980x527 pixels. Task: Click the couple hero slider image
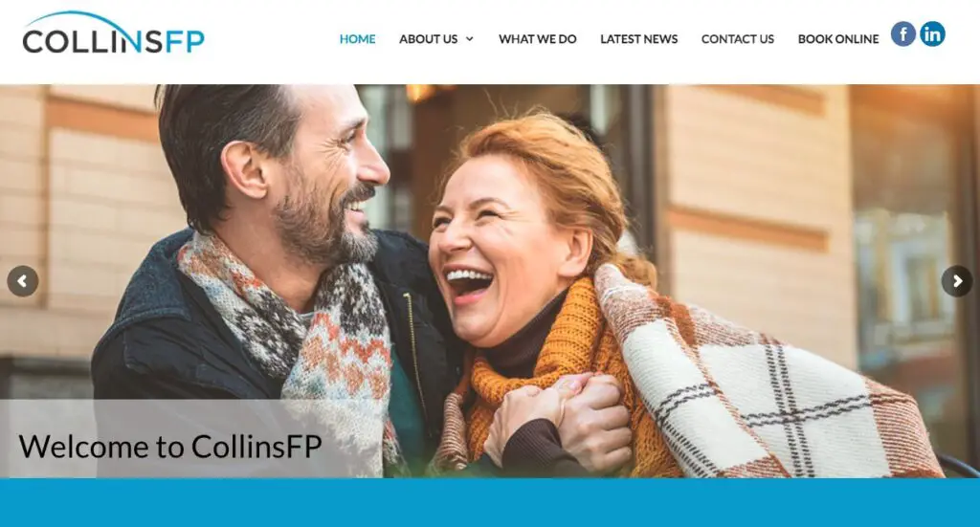pos(490,281)
